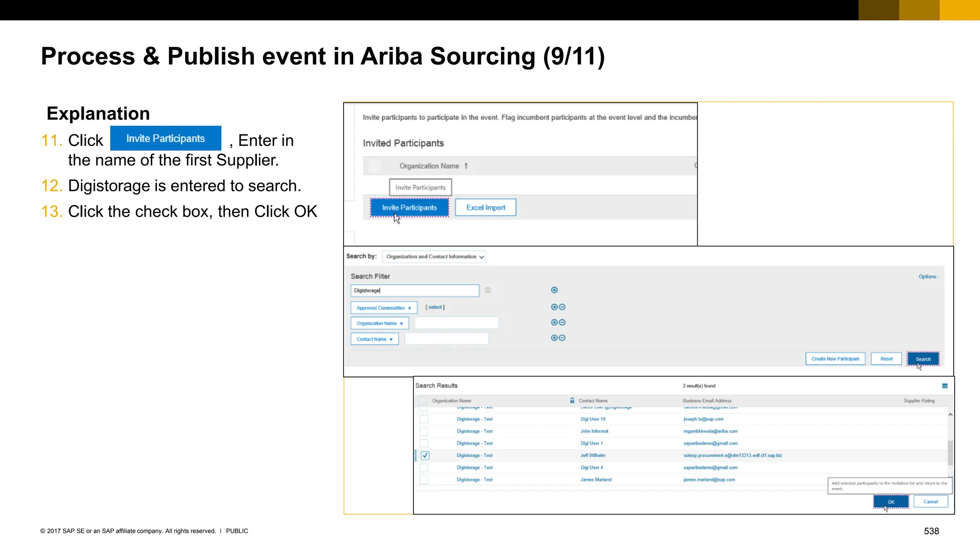The width and height of the screenshot is (980, 551).
Task: Click the Digi User 4 contact name
Action: click(591, 467)
